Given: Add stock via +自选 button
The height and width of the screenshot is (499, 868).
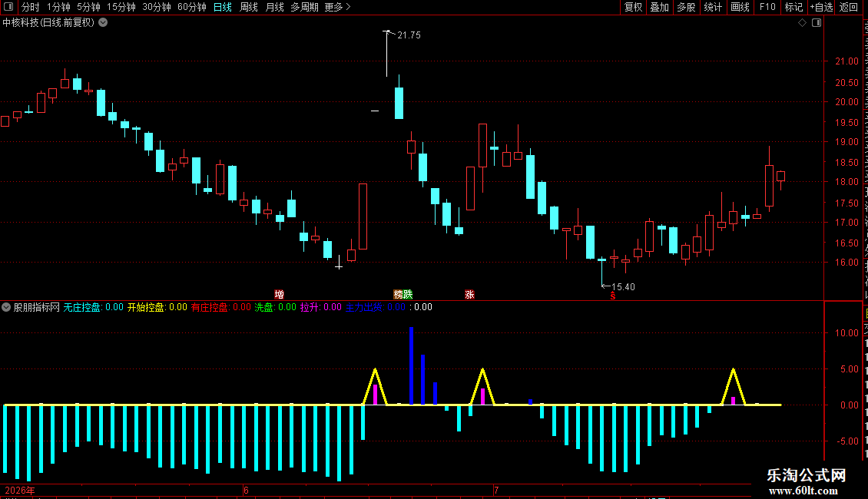Looking at the screenshot, I should coord(821,7).
